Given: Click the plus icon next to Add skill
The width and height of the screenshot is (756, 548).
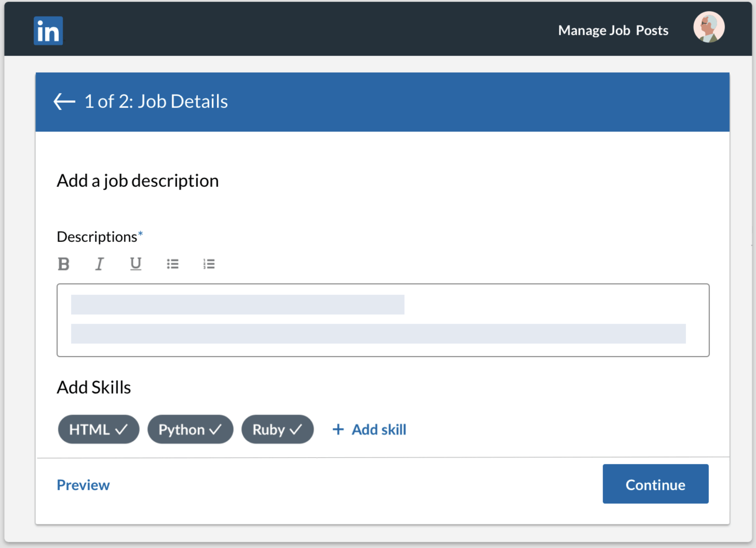Looking at the screenshot, I should pos(338,430).
